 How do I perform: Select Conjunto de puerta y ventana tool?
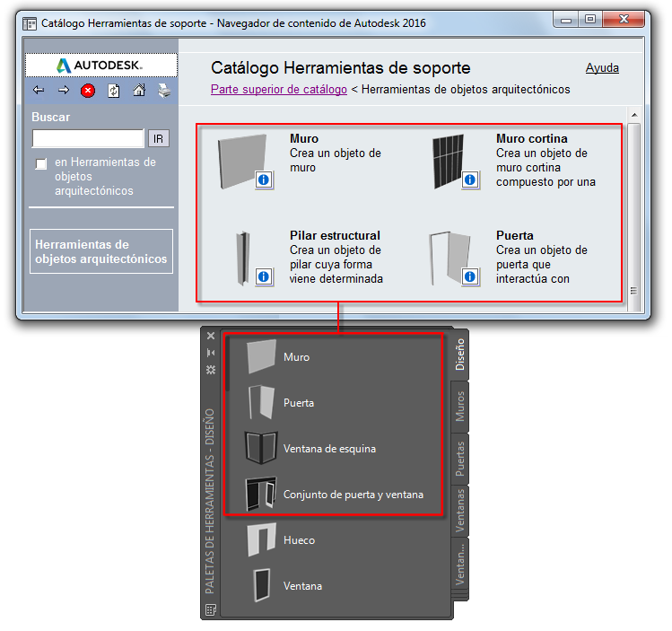pyautogui.click(x=336, y=495)
